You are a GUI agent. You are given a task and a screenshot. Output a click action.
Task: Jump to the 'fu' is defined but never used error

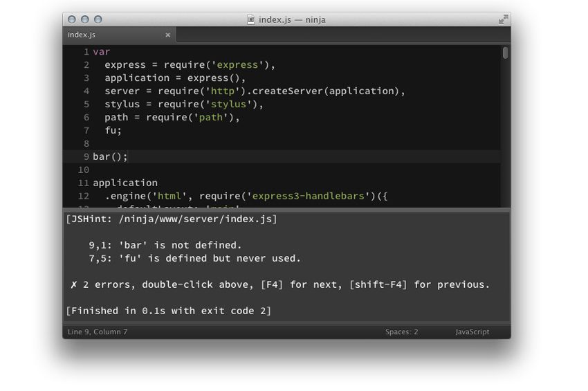click(194, 258)
